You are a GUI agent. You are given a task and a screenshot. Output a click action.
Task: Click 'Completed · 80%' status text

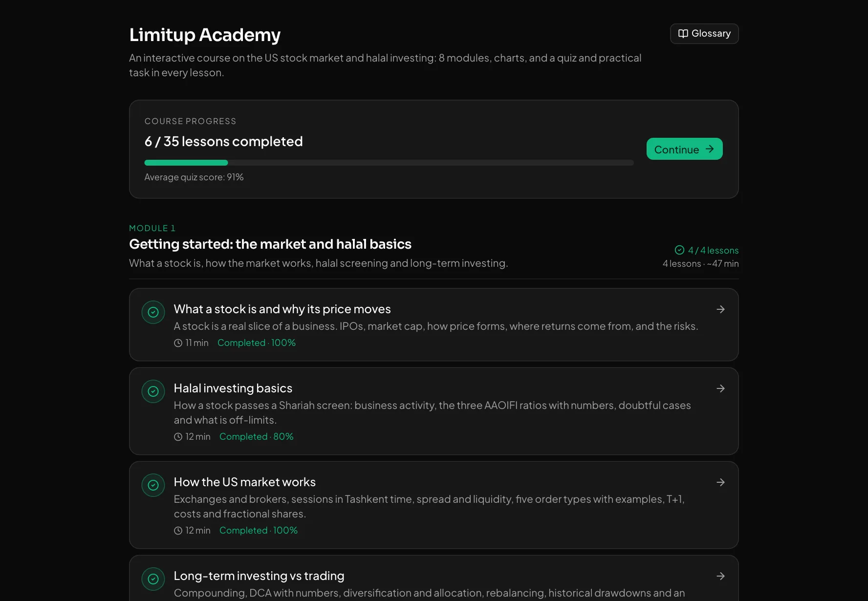pos(257,437)
